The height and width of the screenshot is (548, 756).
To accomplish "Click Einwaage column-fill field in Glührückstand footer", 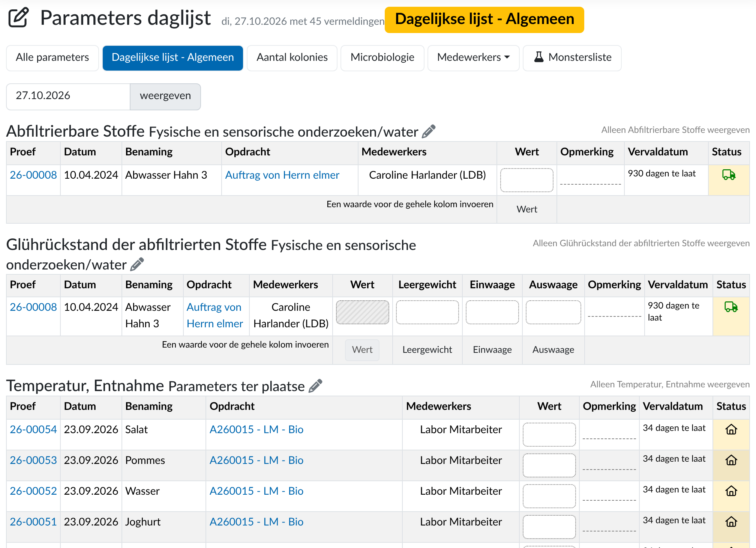I will pyautogui.click(x=492, y=350).
